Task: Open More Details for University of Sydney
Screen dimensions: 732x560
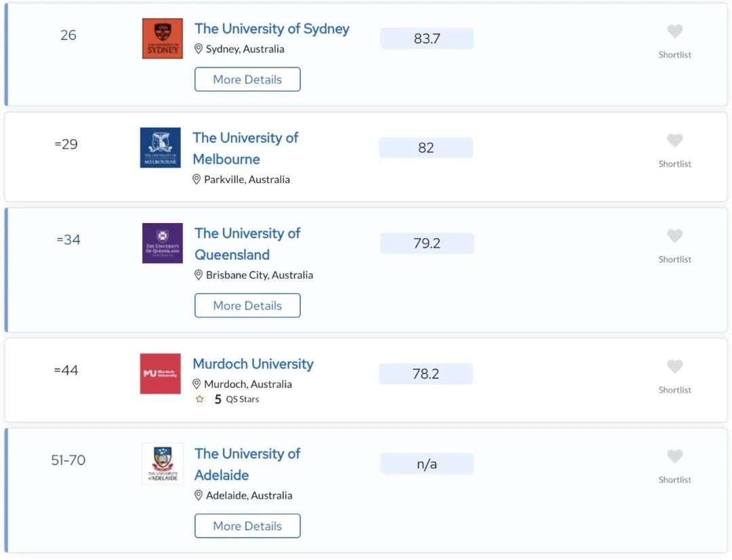Action: point(247,79)
